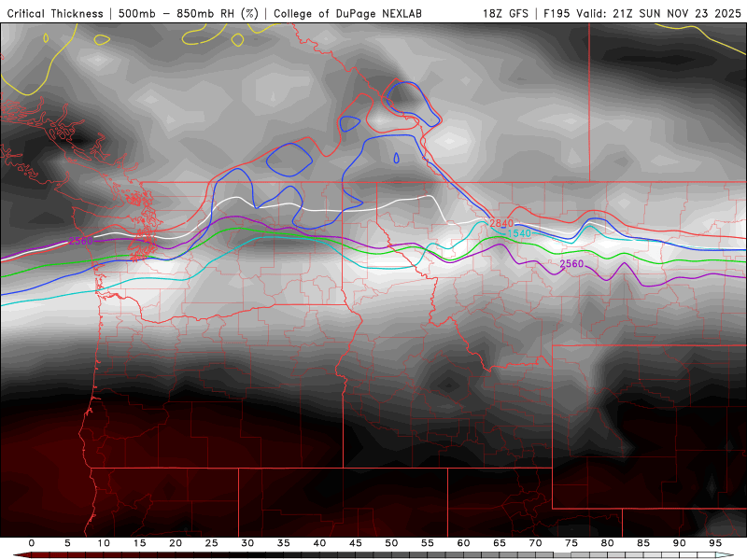This screenshot has width=747, height=560.
Task: Click the "Critical Thickness" title text
Action: pos(55,13)
